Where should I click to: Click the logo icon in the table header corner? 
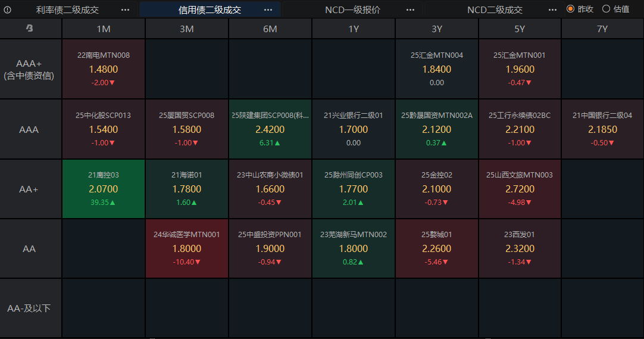(30, 29)
